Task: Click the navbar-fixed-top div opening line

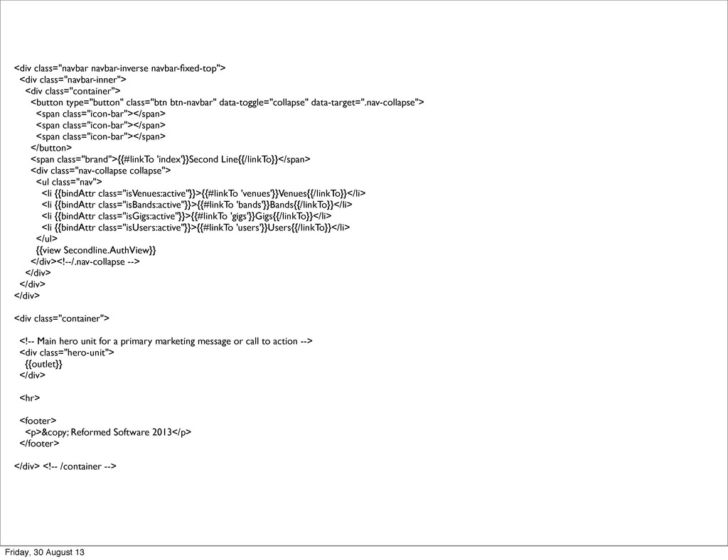Action: [119, 69]
